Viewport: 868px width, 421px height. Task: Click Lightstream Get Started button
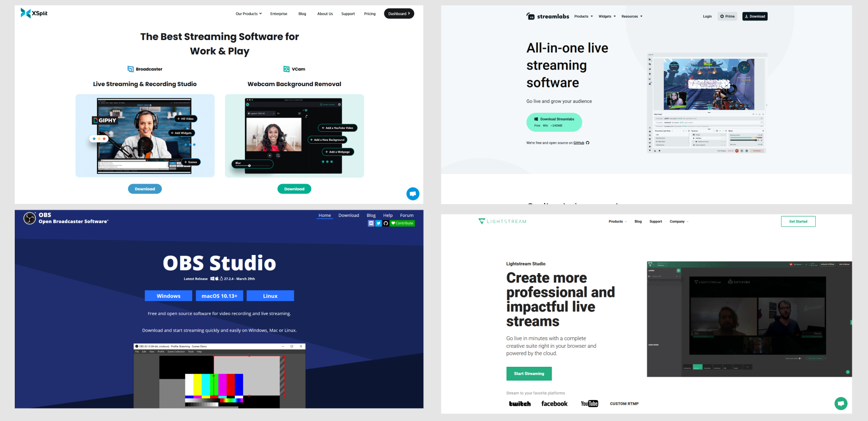click(x=798, y=221)
